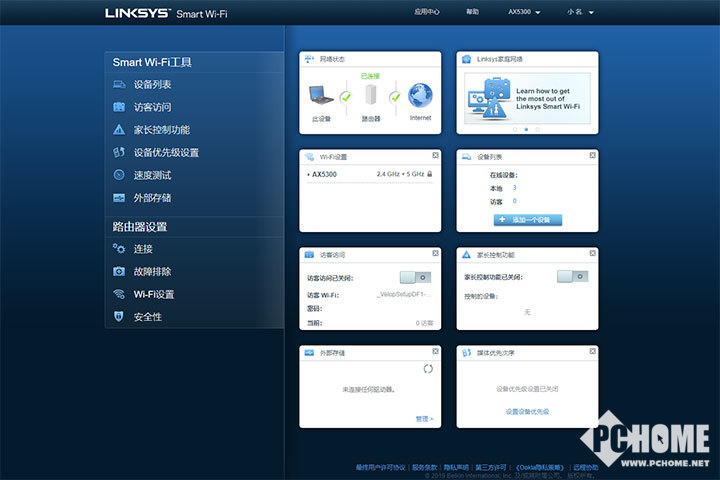
Task: Click the 网络状态 widget header icon
Action: tap(309, 59)
